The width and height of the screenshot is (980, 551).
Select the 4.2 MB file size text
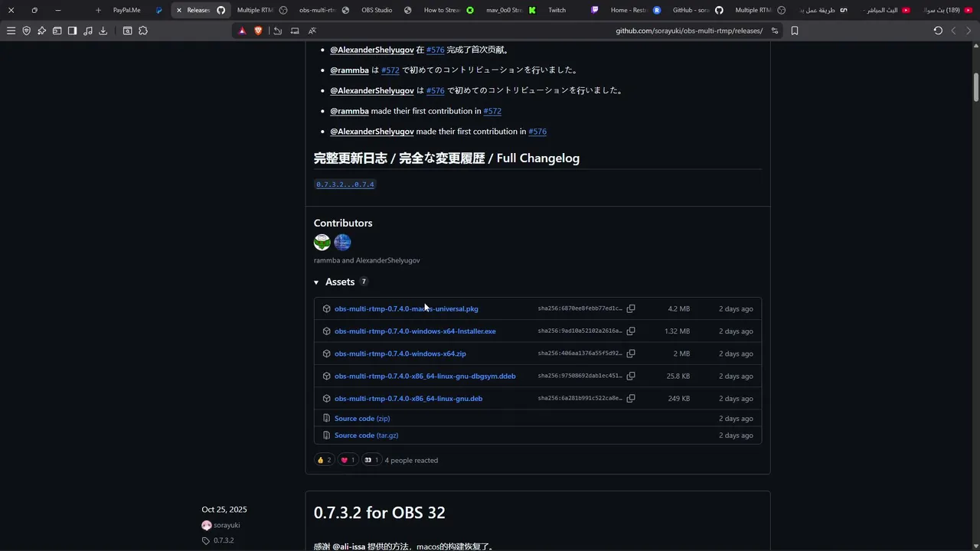(678, 308)
